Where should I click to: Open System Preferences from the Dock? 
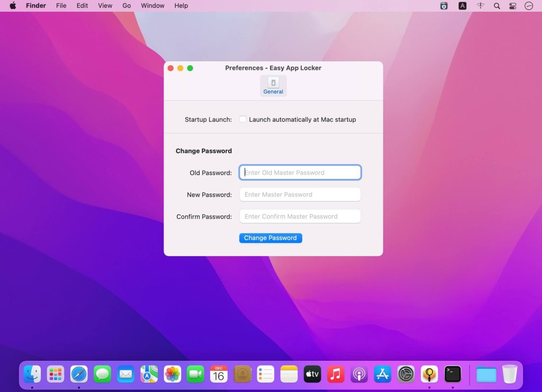405,374
